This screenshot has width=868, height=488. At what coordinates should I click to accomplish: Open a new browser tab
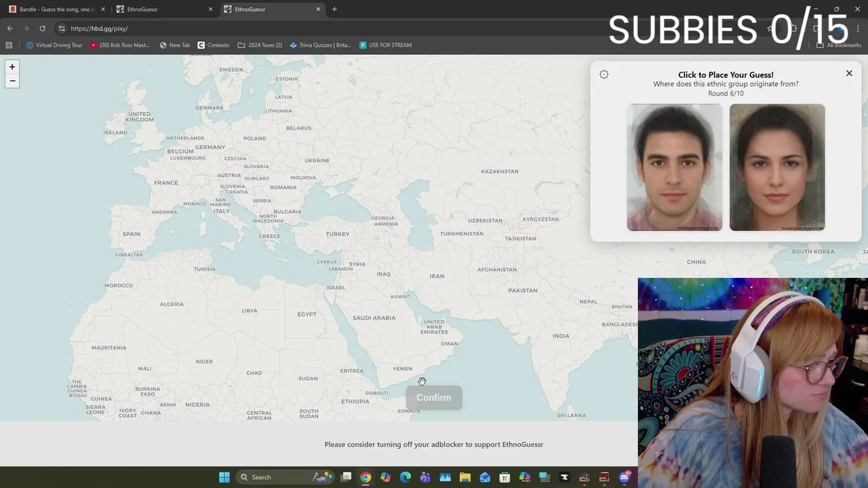coord(334,9)
